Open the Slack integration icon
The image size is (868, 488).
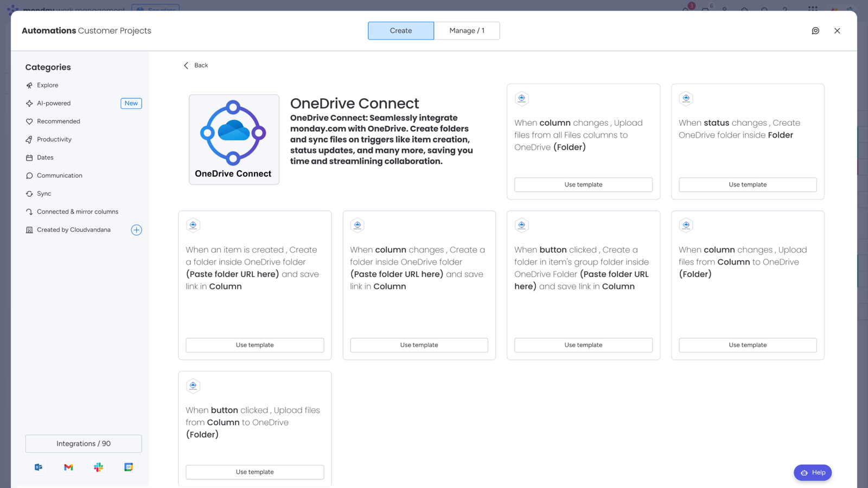(x=98, y=467)
